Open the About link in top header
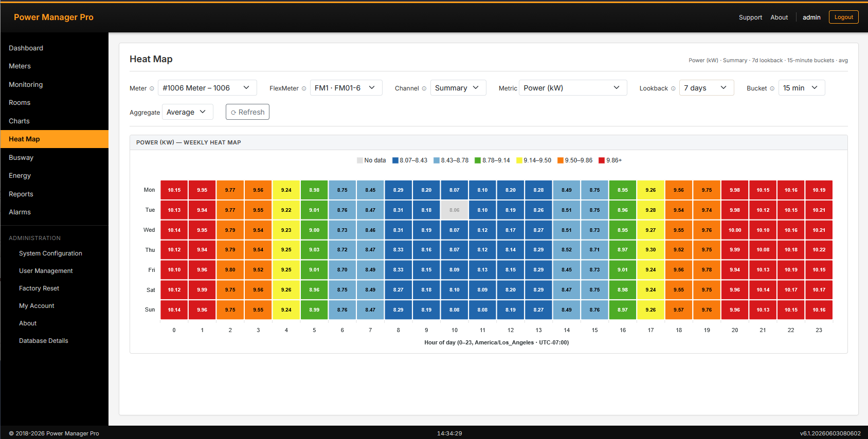Screen dimensions: 868x439 tap(779, 17)
